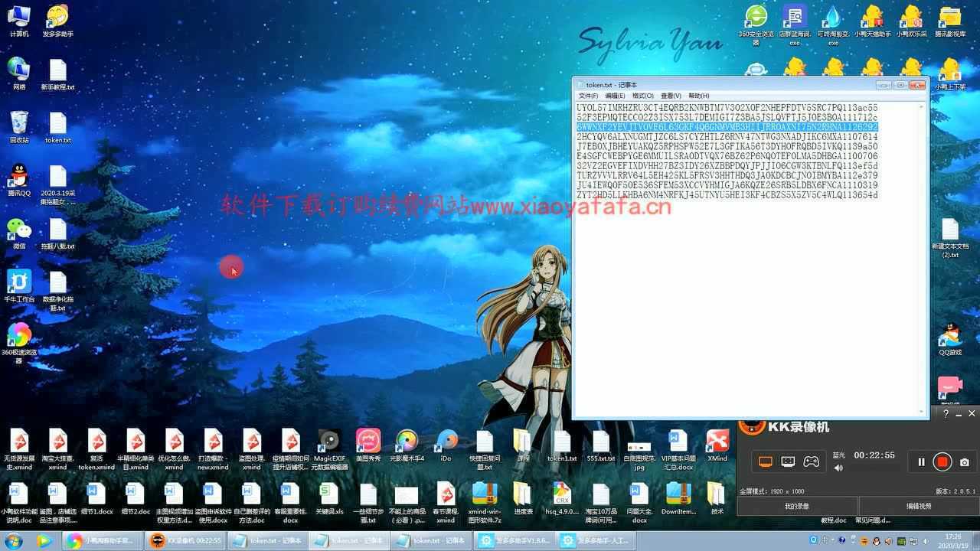The width and height of the screenshot is (980, 551).
Task: Open the 网络 desktop icon
Action: pos(19,73)
